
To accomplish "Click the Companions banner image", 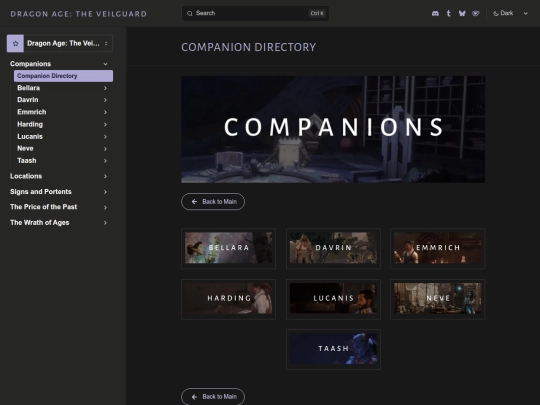I will click(333, 129).
